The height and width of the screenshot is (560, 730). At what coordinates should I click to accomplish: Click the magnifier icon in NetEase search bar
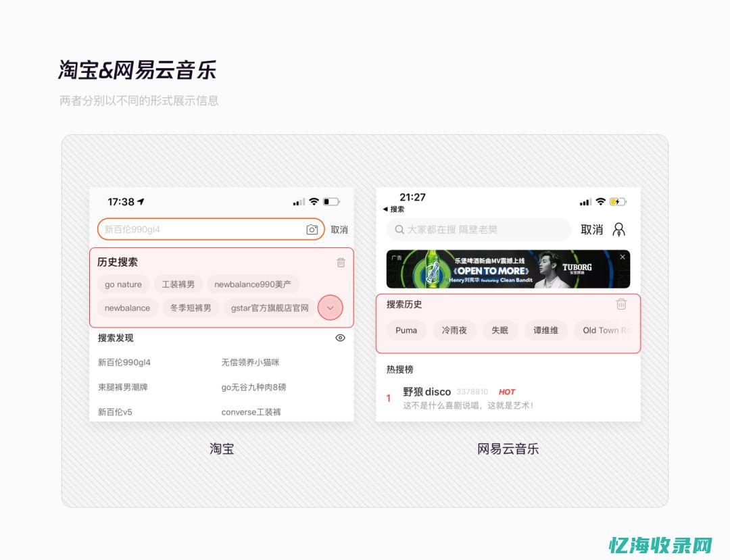[400, 230]
